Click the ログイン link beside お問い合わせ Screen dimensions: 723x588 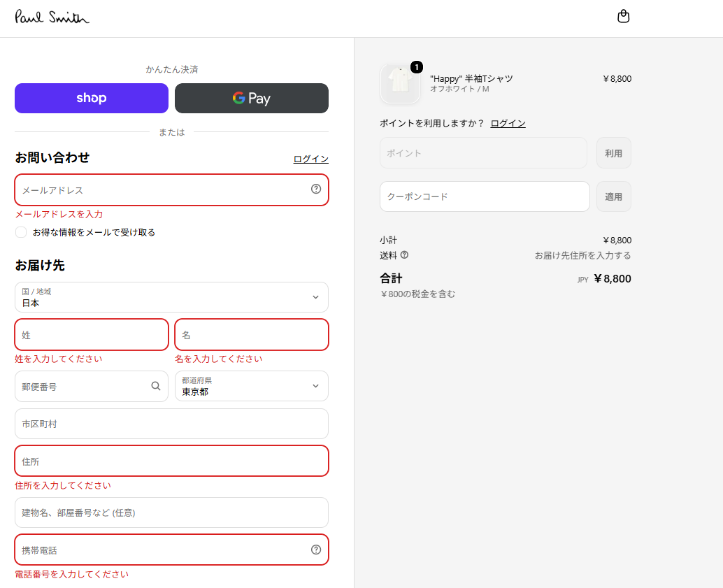click(310, 159)
